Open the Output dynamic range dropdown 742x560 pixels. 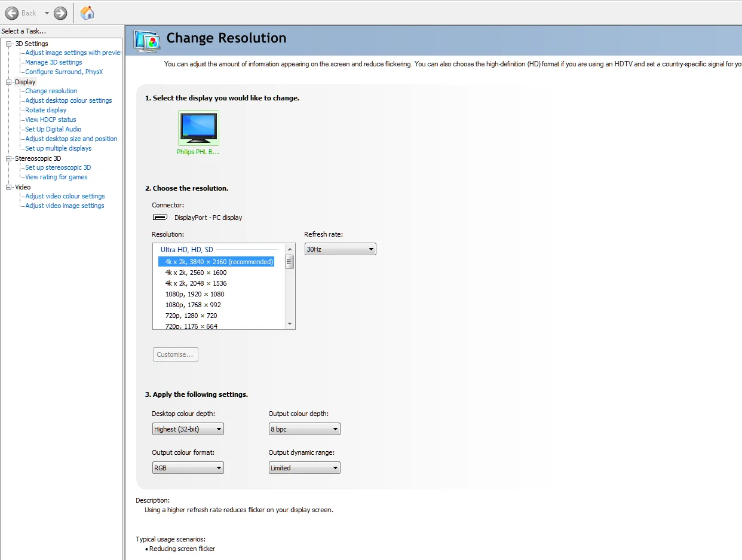coord(304,468)
